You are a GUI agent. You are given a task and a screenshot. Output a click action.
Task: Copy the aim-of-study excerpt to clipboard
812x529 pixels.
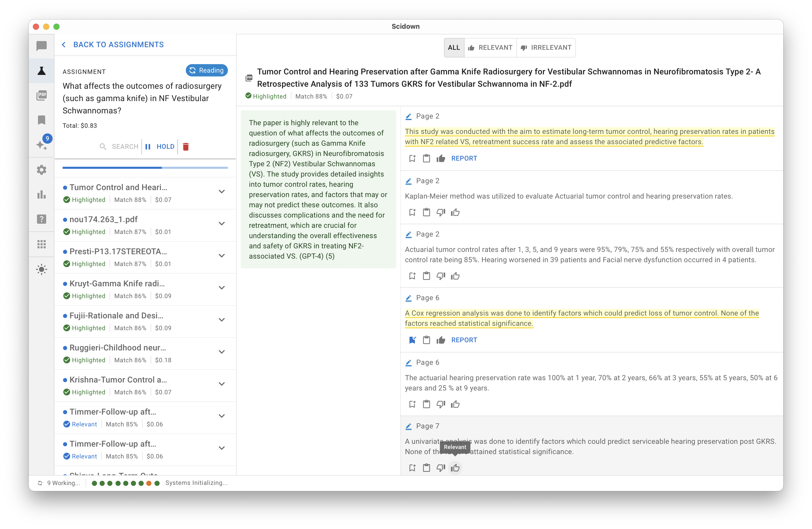point(427,158)
